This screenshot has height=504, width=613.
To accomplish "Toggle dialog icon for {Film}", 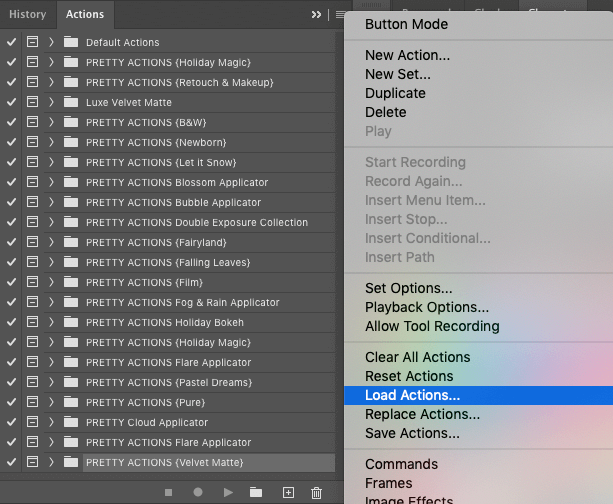I will pos(32,282).
